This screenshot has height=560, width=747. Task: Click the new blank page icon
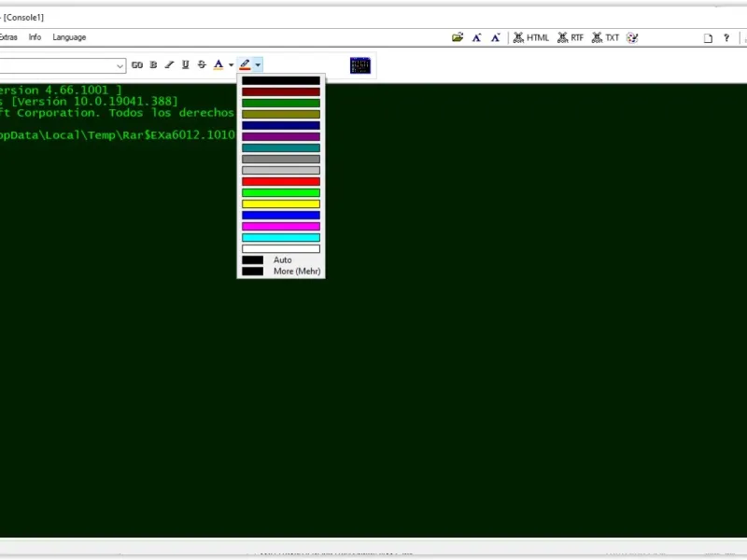[708, 38]
